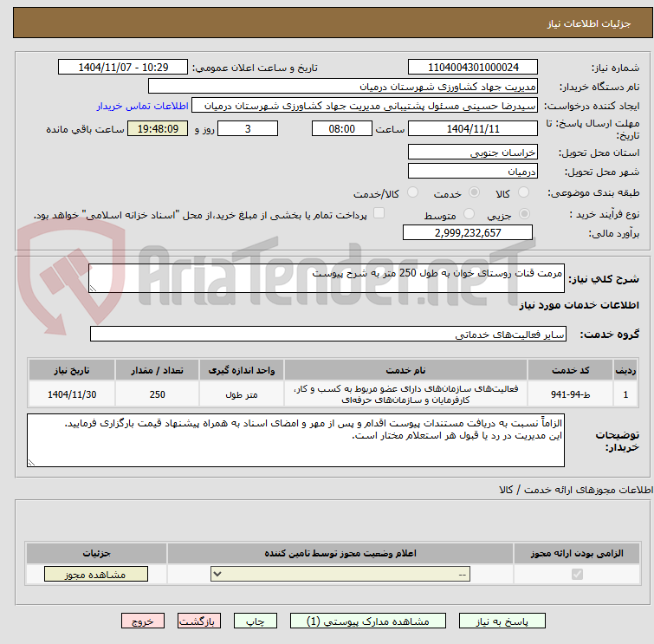
Task: Click the deadline time field 08:00
Action: point(342,128)
